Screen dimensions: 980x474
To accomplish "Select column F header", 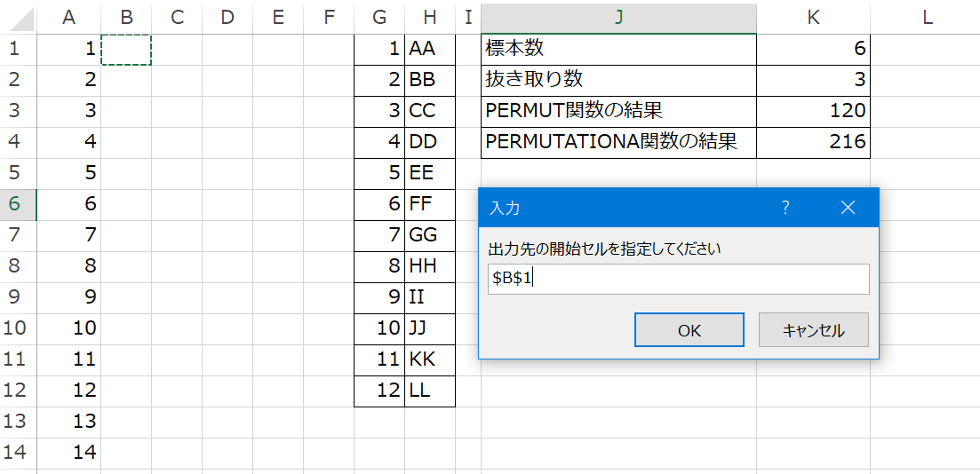I will (329, 18).
